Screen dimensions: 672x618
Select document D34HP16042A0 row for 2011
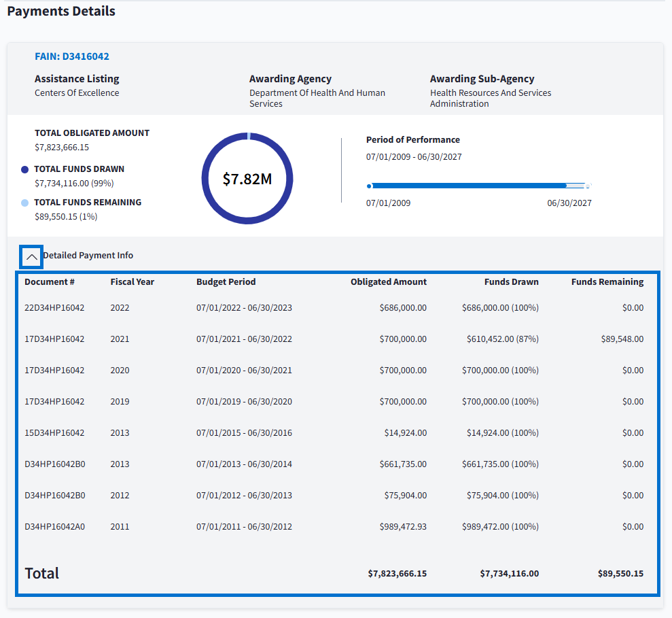[x=55, y=527]
